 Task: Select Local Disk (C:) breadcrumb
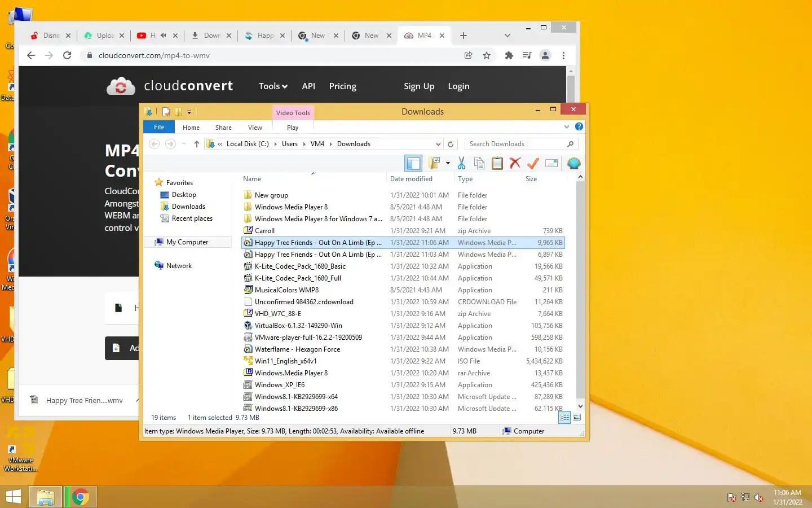coord(248,144)
